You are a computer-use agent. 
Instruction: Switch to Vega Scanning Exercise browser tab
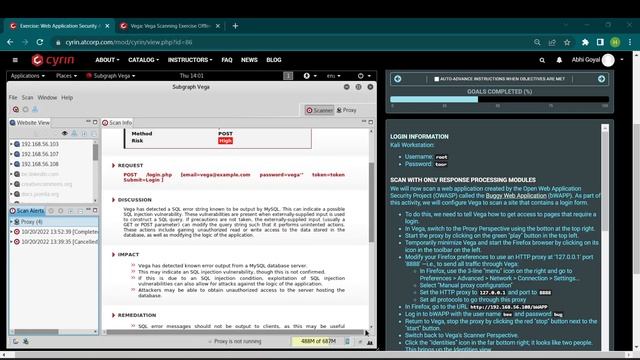coord(170,26)
